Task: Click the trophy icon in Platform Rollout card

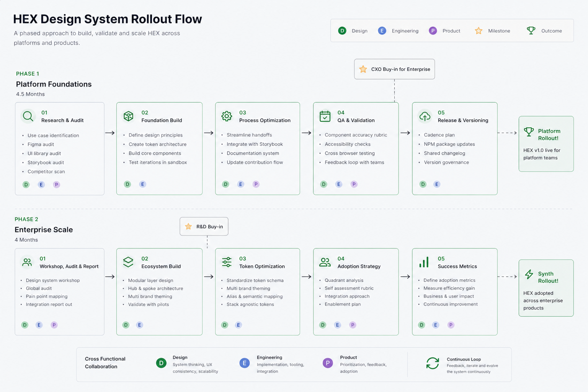Action: [x=529, y=132]
